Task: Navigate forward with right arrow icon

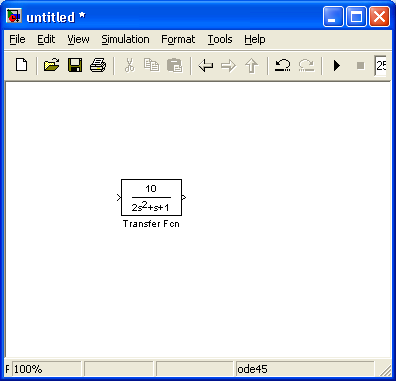Action: [228, 65]
